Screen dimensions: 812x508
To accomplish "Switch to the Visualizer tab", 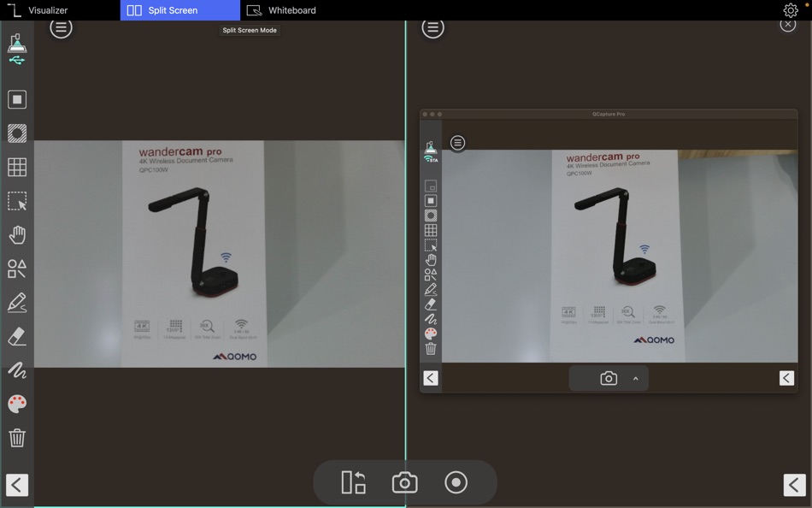I will (60, 10).
